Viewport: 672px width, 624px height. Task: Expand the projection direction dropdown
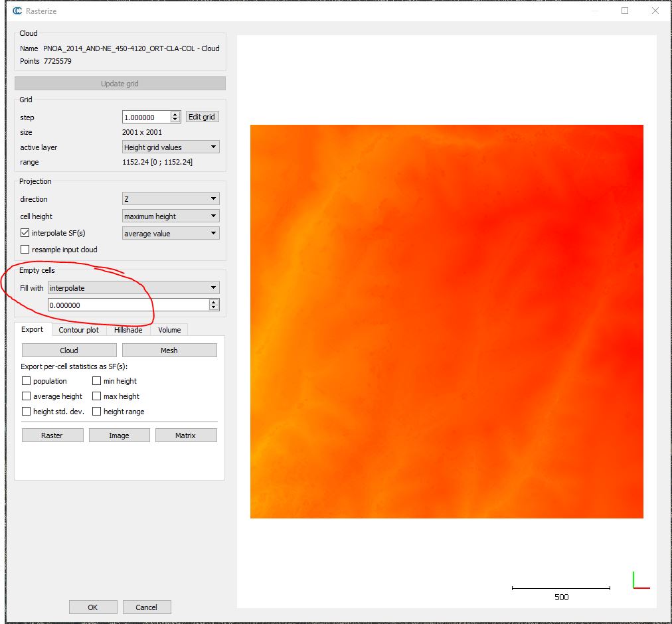[171, 198]
